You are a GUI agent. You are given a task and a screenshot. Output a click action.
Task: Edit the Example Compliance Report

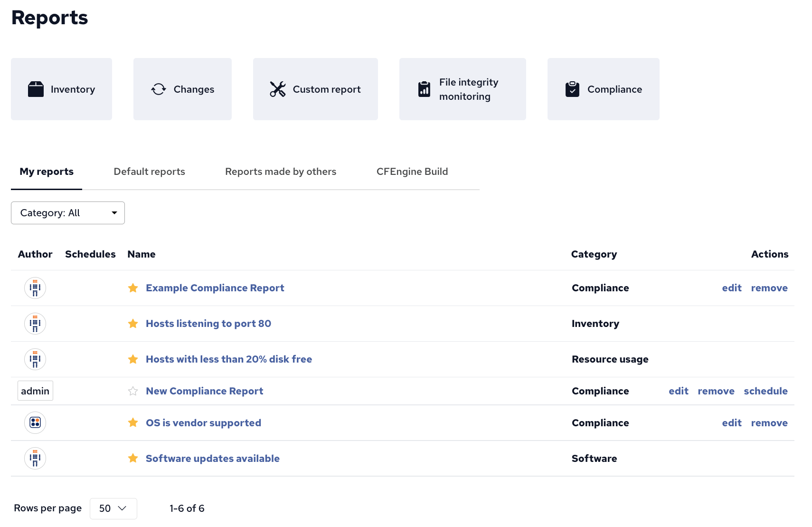coord(732,288)
